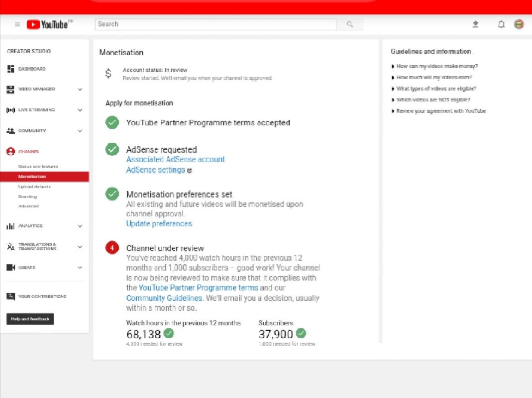
Task: Open AdSense settings link
Action: 155,170
